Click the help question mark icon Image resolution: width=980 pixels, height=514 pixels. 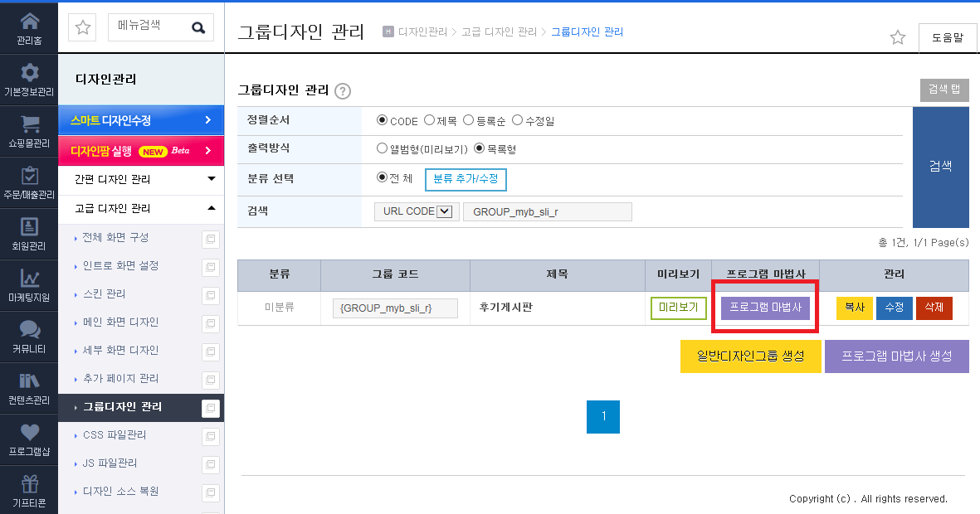coord(343,91)
